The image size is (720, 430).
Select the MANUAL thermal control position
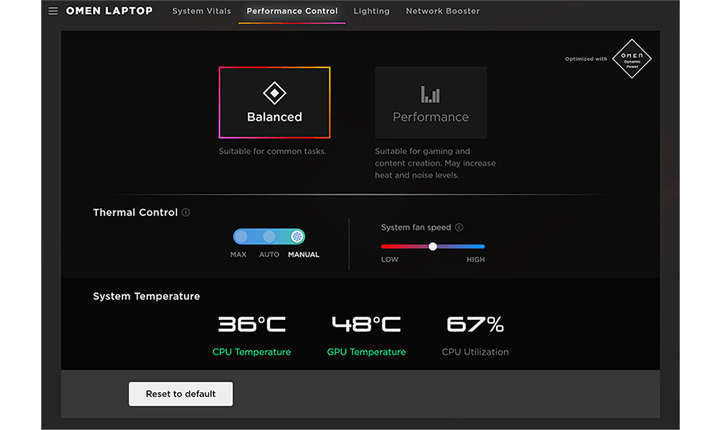pos(297,237)
